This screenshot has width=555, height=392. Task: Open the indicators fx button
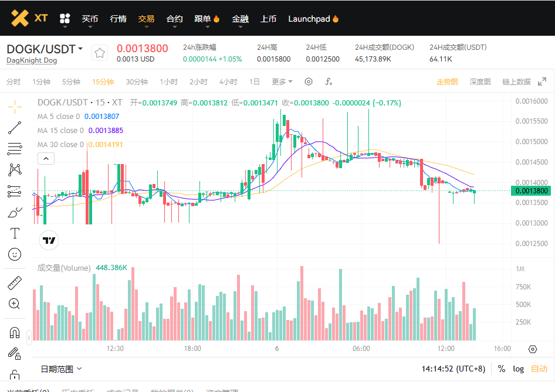(x=329, y=82)
